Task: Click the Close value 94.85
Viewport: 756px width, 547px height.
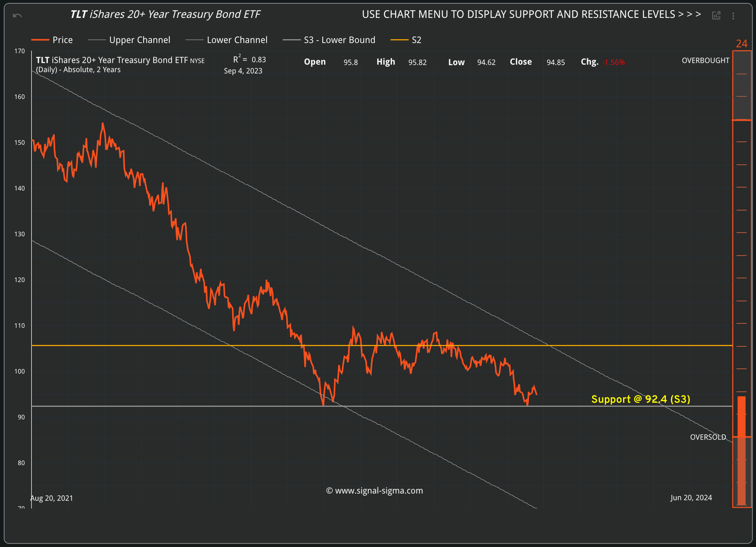Action: click(556, 62)
